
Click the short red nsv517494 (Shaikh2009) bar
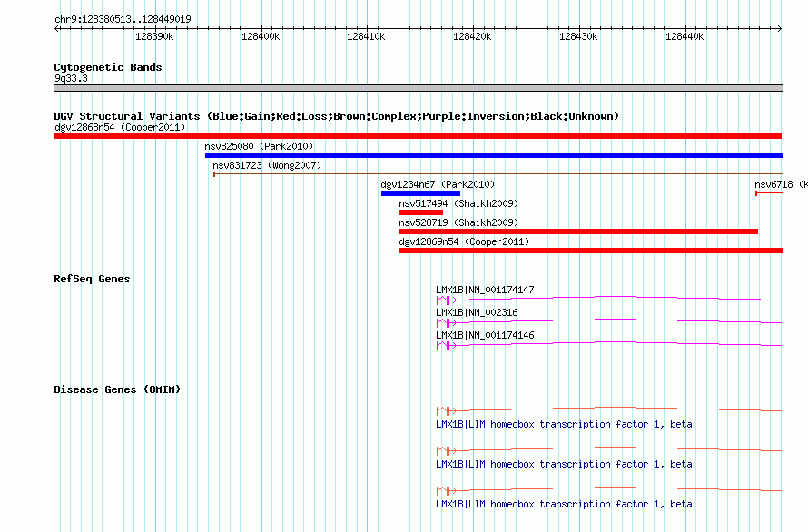click(x=421, y=212)
